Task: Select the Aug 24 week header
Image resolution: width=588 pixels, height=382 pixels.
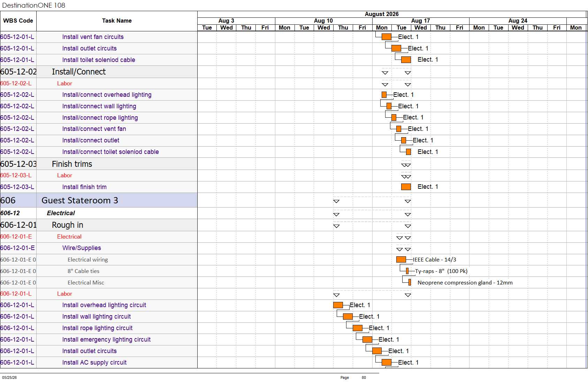Action: [x=518, y=21]
